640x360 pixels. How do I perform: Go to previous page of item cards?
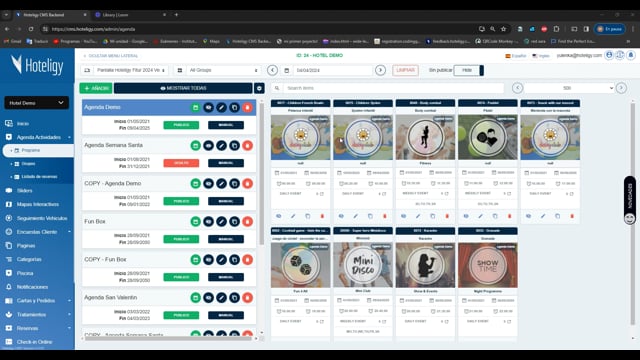(x=518, y=88)
